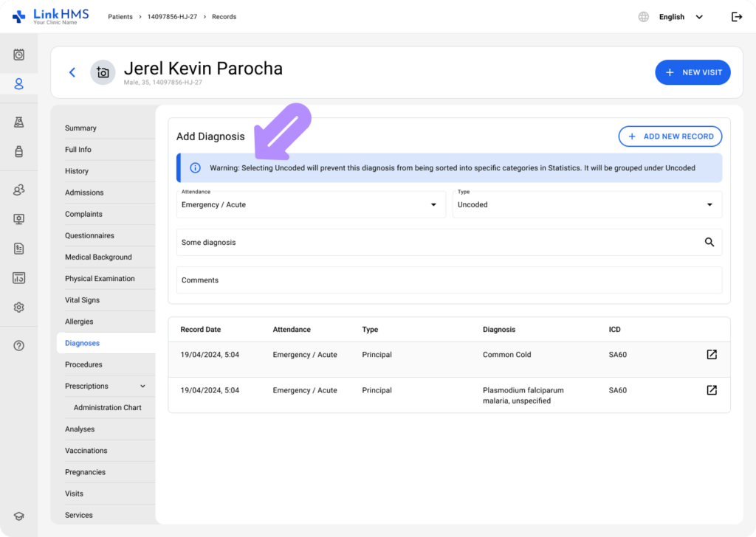
Task: Click the help question mark icon
Action: coord(18,344)
